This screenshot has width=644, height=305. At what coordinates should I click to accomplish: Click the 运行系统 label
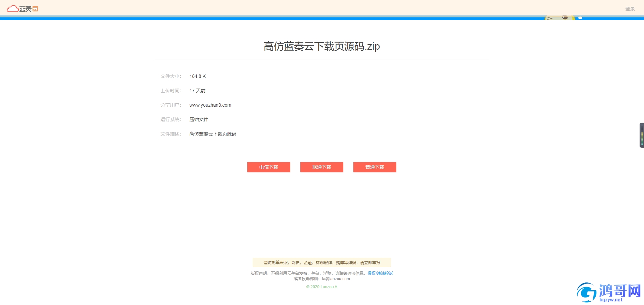point(171,119)
